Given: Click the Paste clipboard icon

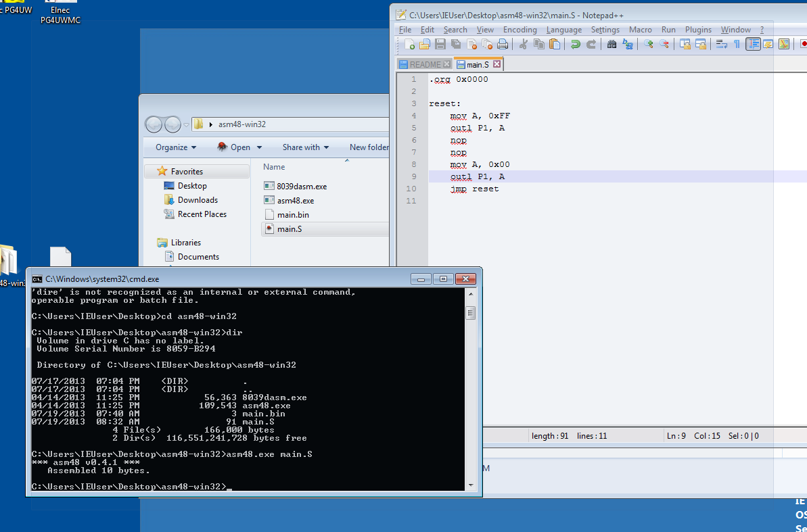Looking at the screenshot, I should pos(555,45).
